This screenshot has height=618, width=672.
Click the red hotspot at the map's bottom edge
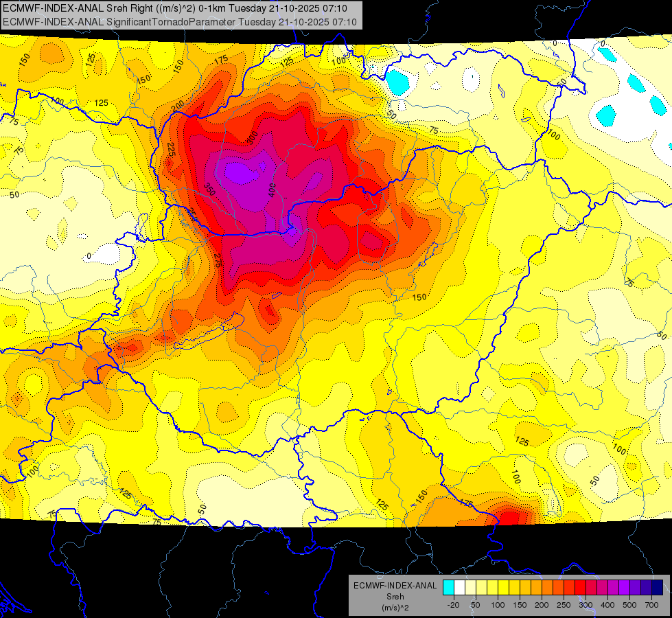[x=510, y=516]
